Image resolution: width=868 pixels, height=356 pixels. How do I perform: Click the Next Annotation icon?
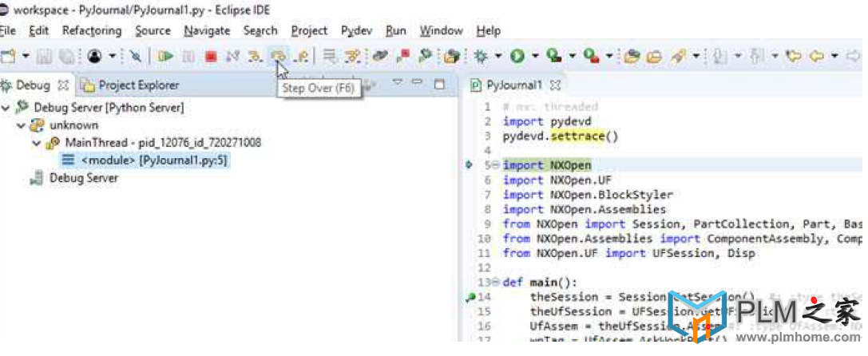point(720,55)
